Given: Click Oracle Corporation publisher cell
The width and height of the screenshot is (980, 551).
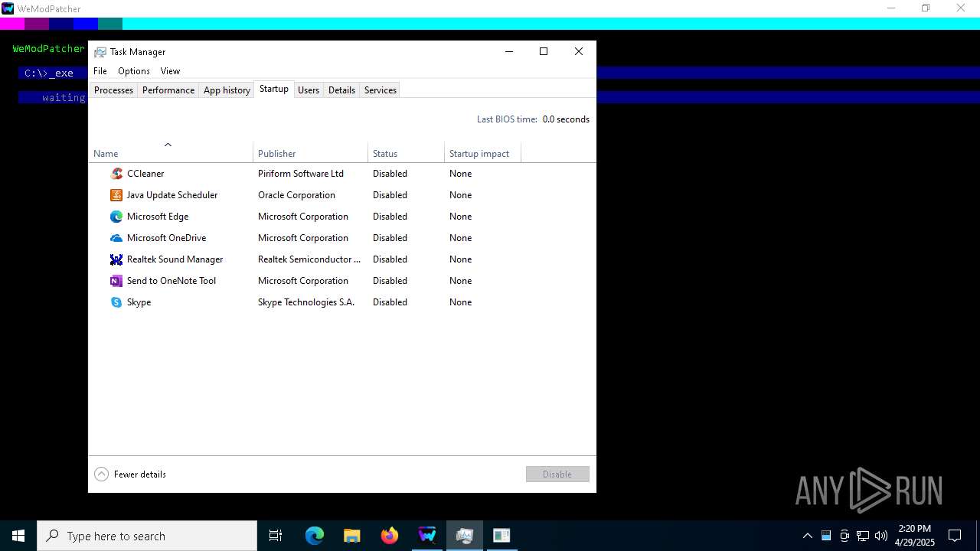Looking at the screenshot, I should pyautogui.click(x=296, y=195).
